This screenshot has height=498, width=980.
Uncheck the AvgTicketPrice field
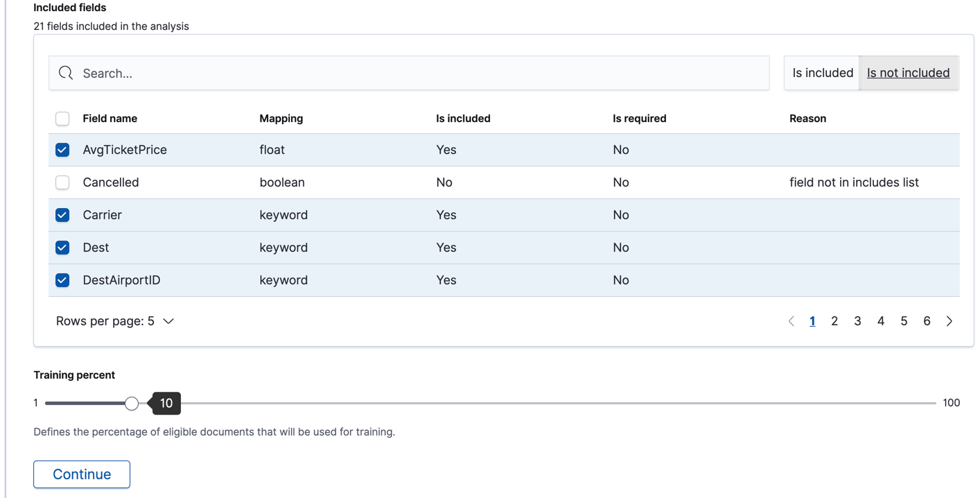point(62,150)
